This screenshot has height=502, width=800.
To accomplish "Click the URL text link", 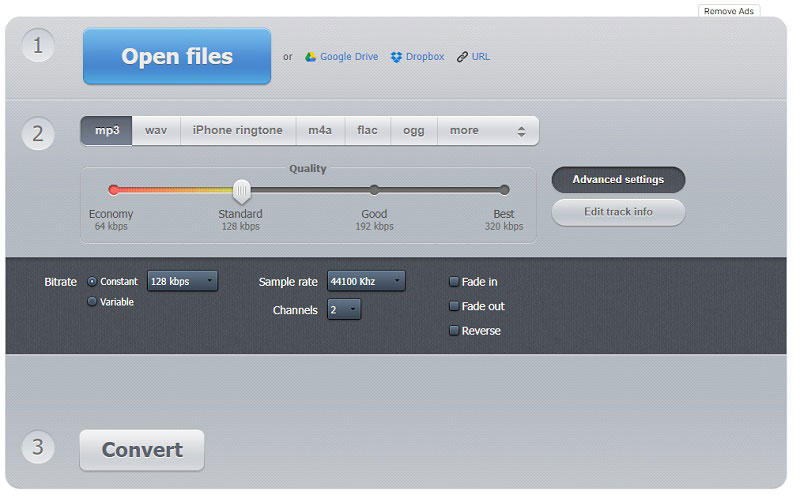I will point(481,57).
